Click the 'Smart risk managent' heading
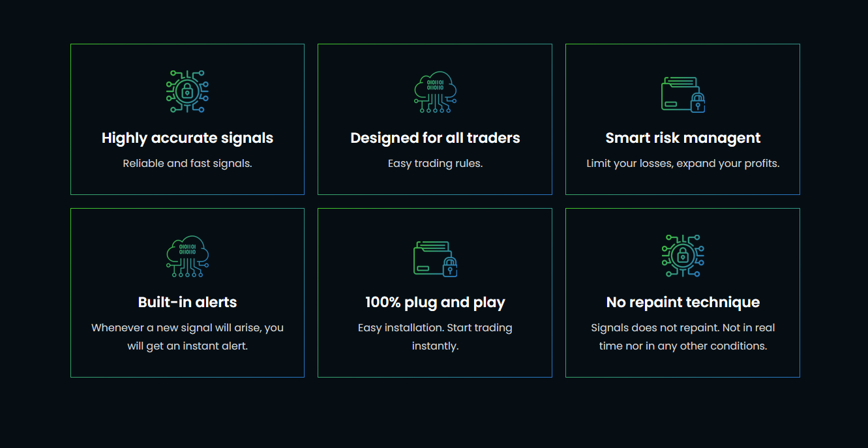This screenshot has height=448, width=868. pyautogui.click(x=683, y=138)
